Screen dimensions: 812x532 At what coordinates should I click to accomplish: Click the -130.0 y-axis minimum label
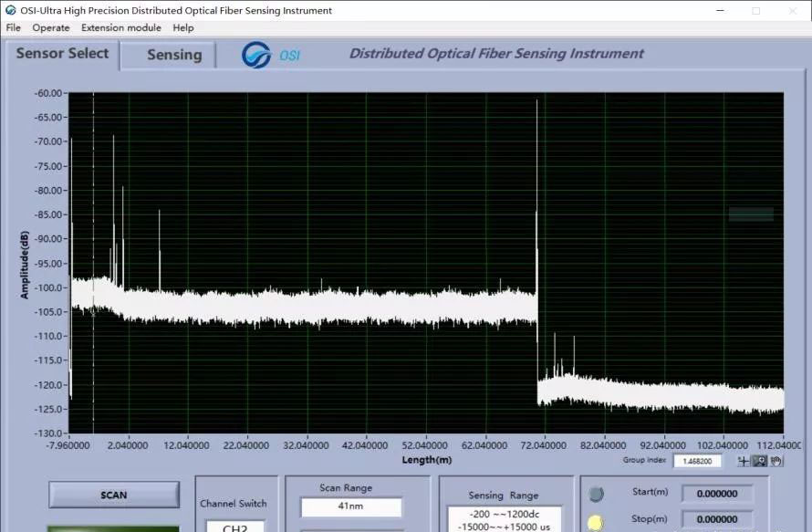coord(48,433)
